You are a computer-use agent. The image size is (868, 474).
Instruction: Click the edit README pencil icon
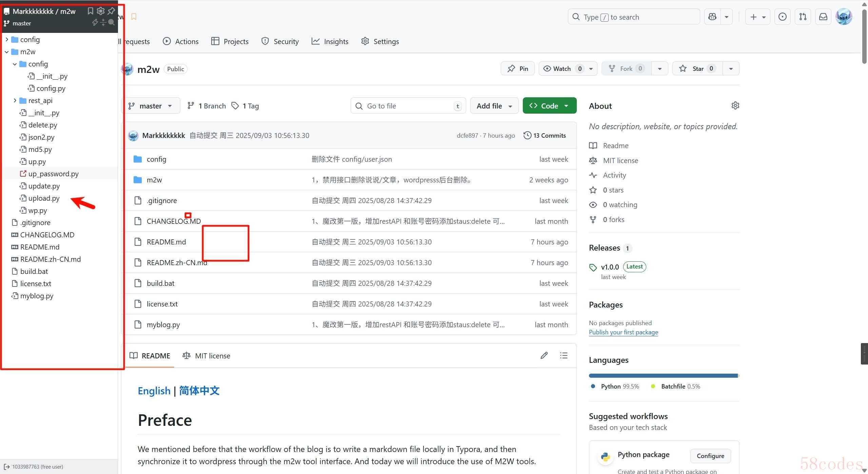[x=544, y=355]
